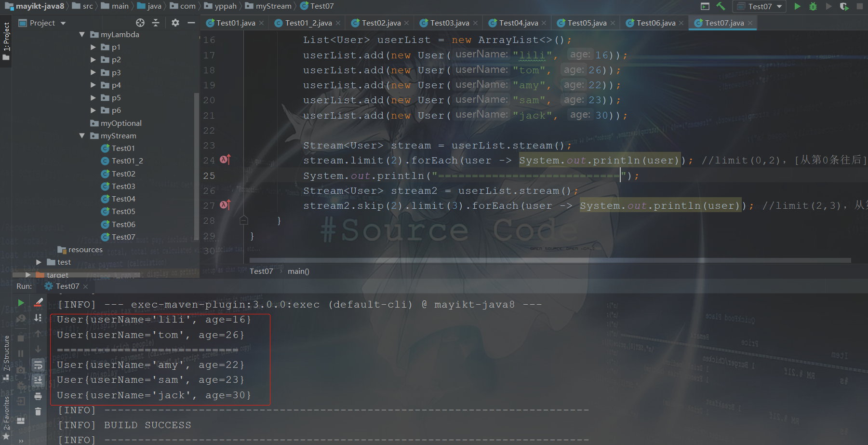Click the Build Project hammer icon

pyautogui.click(x=721, y=6)
